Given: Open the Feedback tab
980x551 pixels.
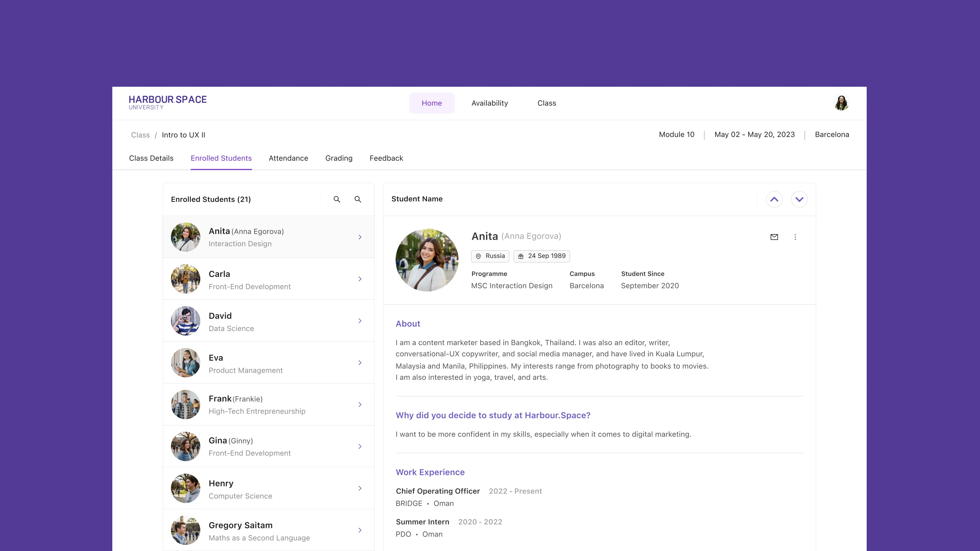Looking at the screenshot, I should point(386,158).
